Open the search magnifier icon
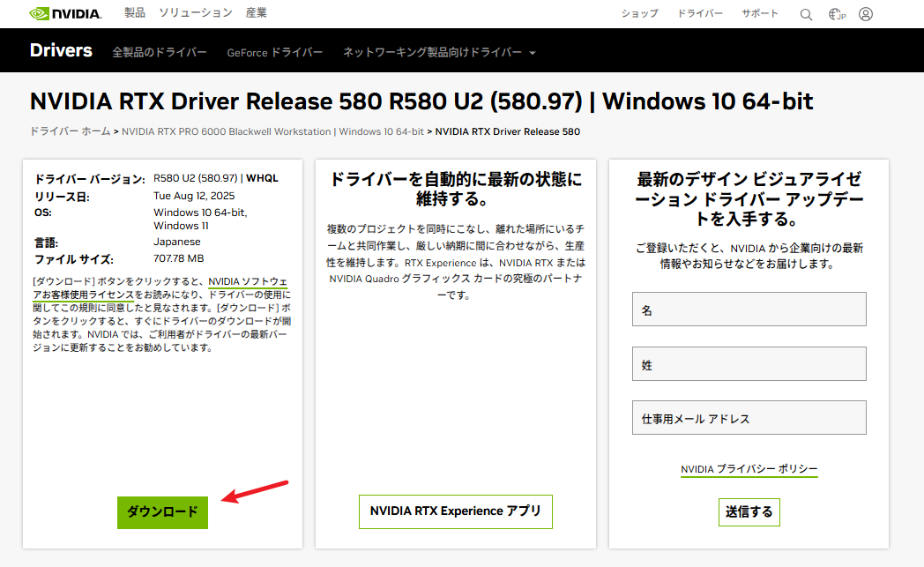This screenshot has width=924, height=567. [806, 14]
